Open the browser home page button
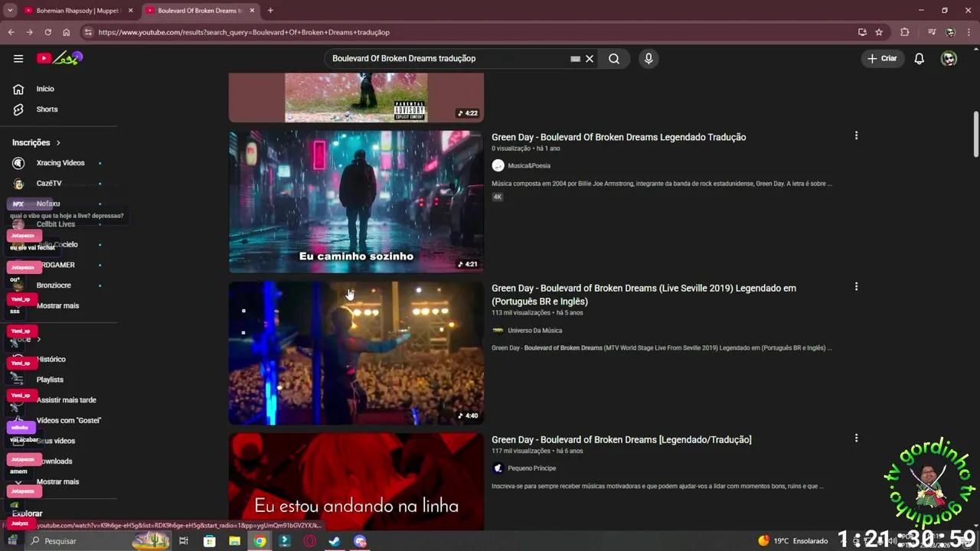This screenshot has width=980, height=551. pyautogui.click(x=67, y=32)
